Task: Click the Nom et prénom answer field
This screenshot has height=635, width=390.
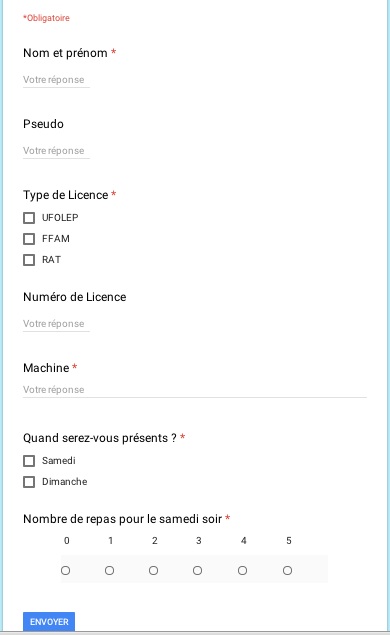Action: pyautogui.click(x=56, y=80)
